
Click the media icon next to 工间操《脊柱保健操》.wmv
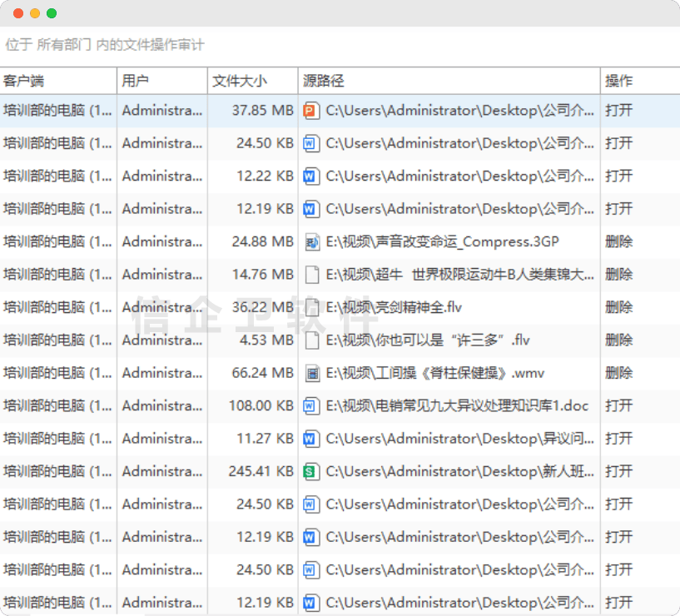[311, 372]
